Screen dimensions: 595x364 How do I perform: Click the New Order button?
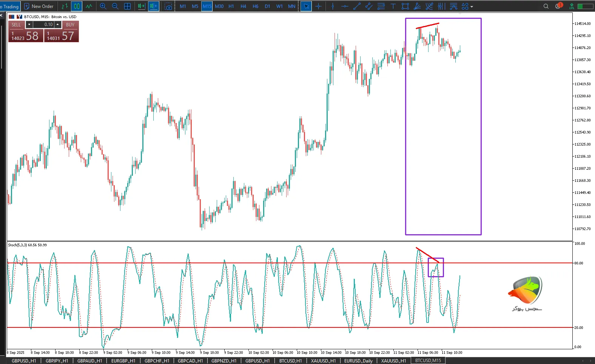39,6
